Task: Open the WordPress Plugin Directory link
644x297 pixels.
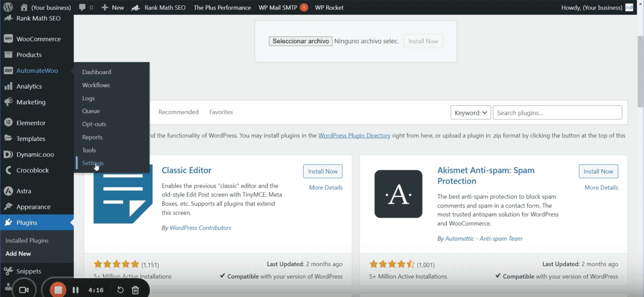Action: click(354, 136)
